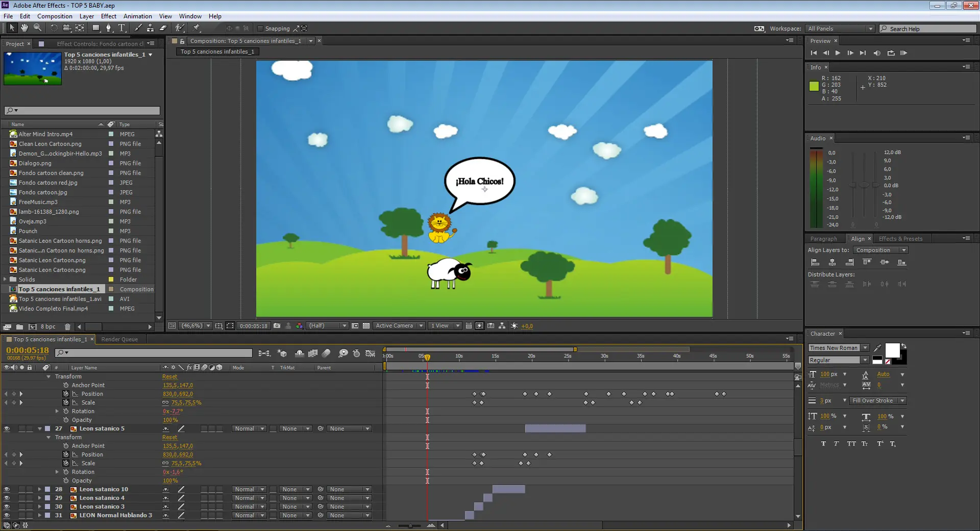Hide layer 29 Leon satanico 4
The image size is (980, 531).
pyautogui.click(x=7, y=498)
